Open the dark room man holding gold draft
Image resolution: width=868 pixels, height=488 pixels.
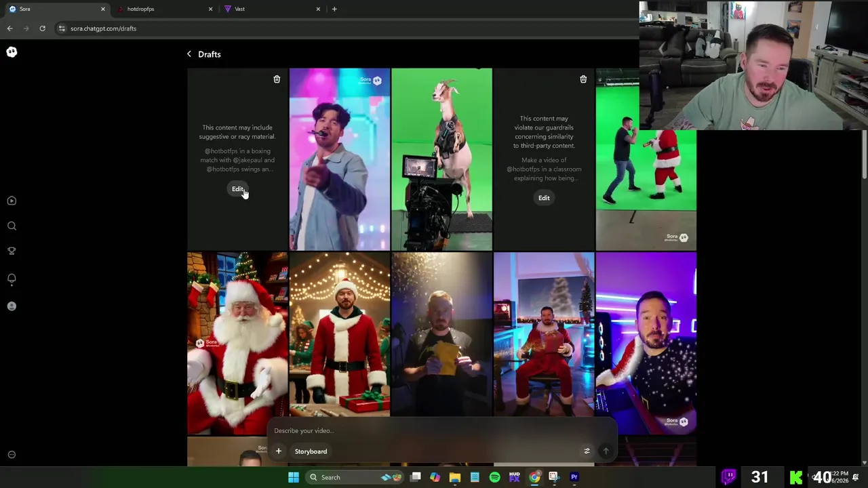441,335
